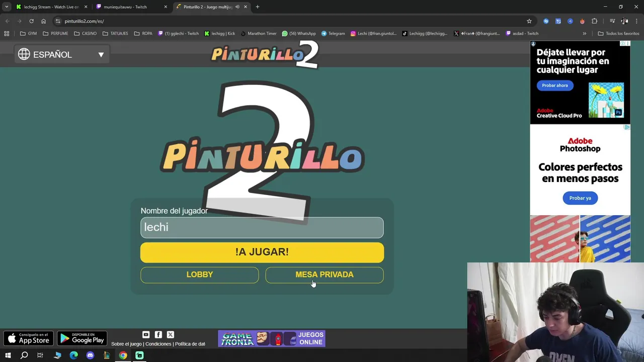Open the site information icon in address bar

click(58, 21)
